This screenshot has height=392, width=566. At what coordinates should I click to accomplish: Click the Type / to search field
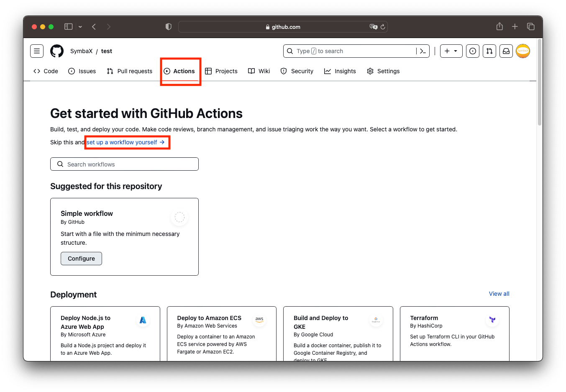tap(356, 51)
